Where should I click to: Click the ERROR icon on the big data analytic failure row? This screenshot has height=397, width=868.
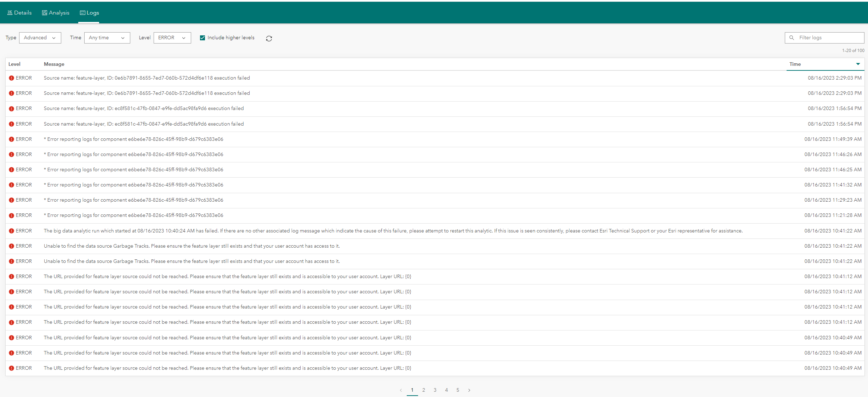12,231
